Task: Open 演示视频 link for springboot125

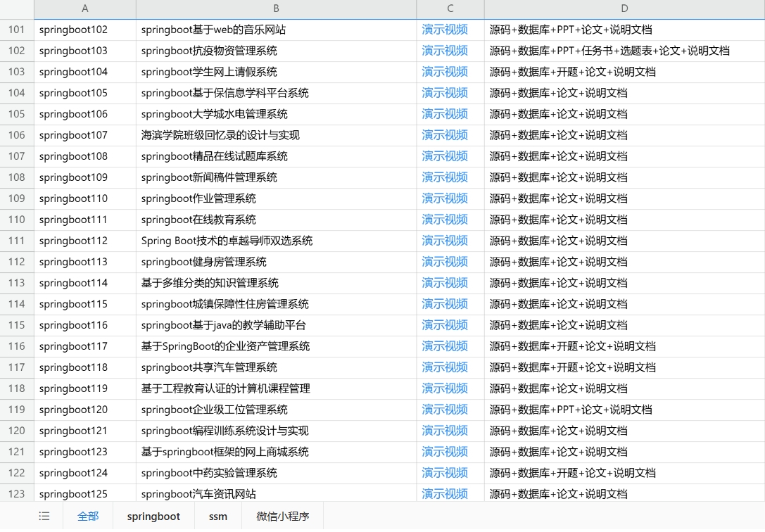Action: (445, 494)
